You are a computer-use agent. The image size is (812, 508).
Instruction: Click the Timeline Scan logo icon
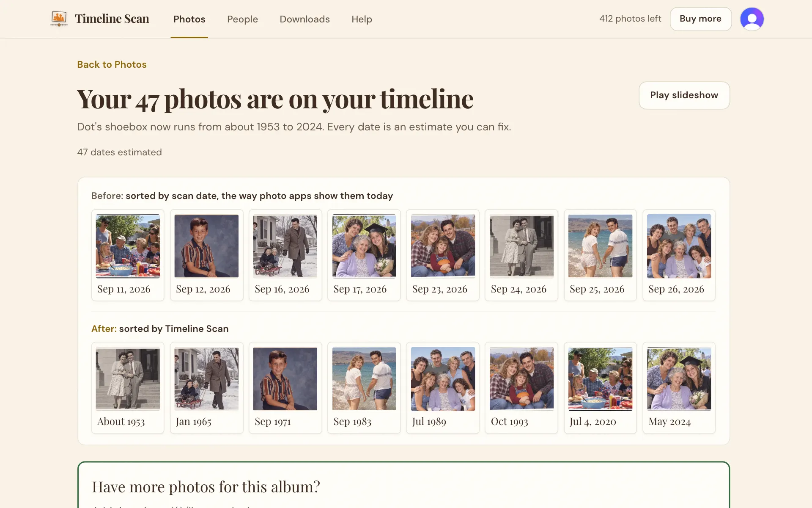[x=59, y=19]
